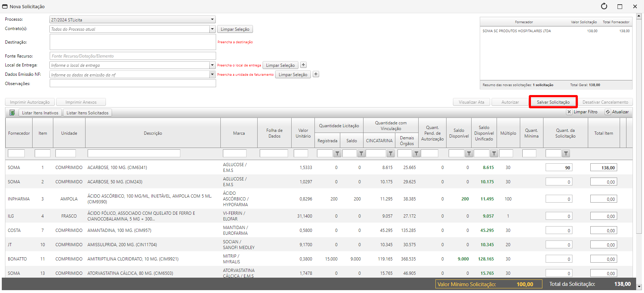Open the filter icon for Registrada column
This screenshot has width=644, height=293.
337,154
